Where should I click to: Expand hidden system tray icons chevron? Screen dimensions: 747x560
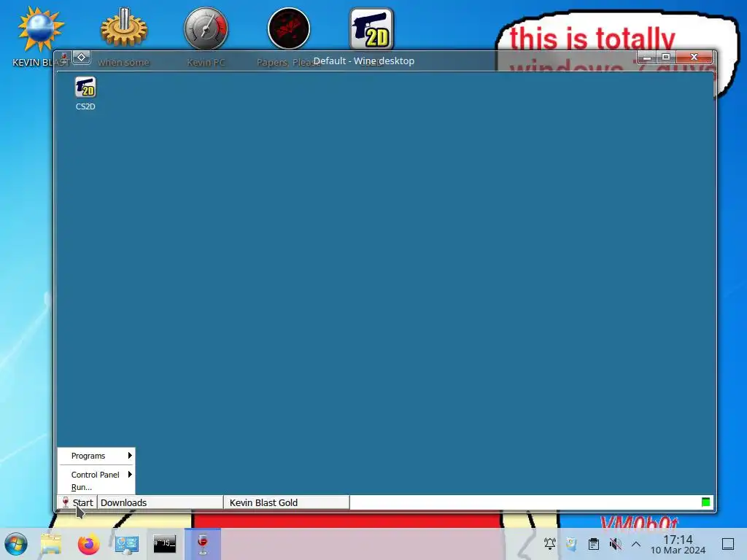pos(636,543)
